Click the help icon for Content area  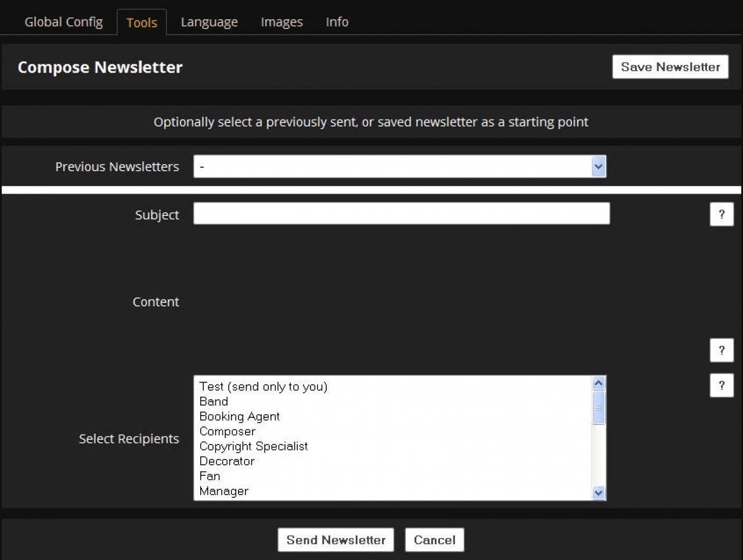point(721,350)
